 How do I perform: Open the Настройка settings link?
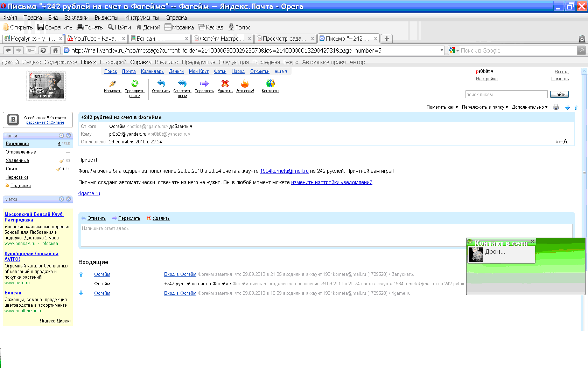click(x=486, y=79)
